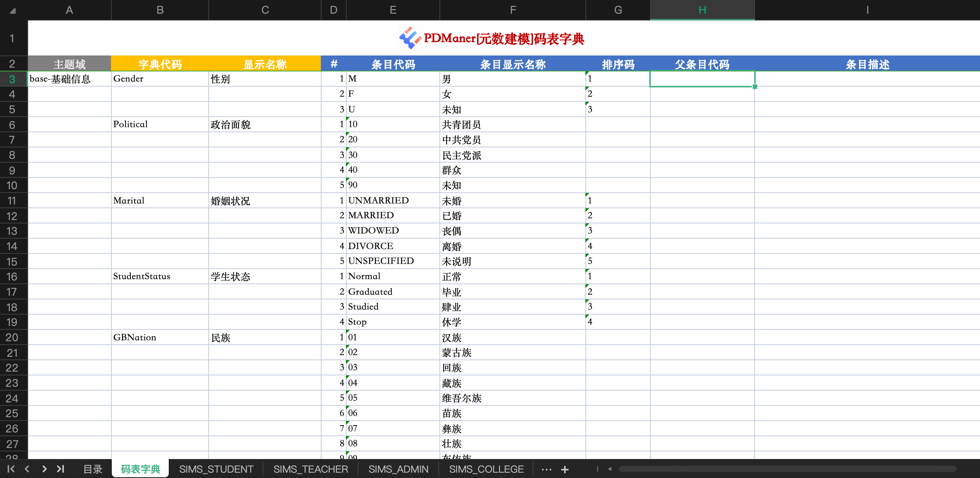Viewport: 980px width, 478px height.
Task: Jump to last sheet tab arrow
Action: click(60, 469)
